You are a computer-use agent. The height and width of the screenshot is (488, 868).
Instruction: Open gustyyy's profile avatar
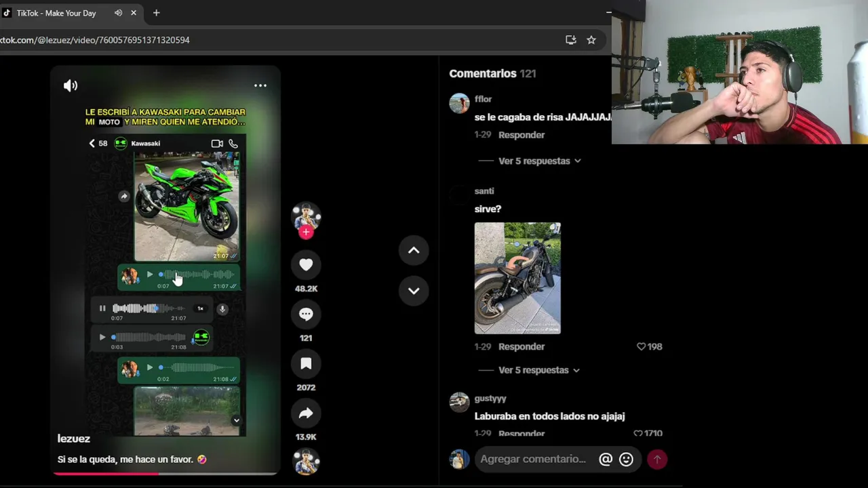pyautogui.click(x=459, y=402)
